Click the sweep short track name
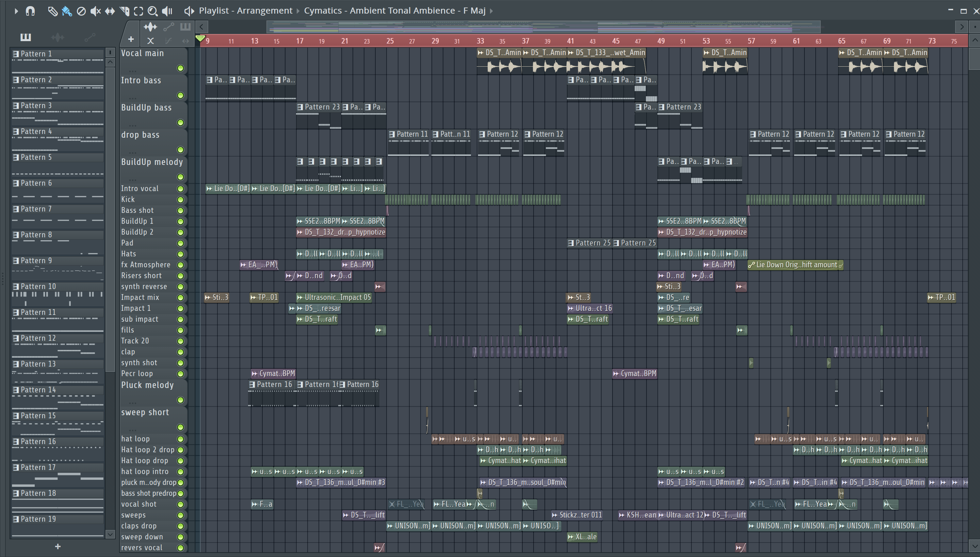Screen dimensions: 980x557 click(x=145, y=412)
